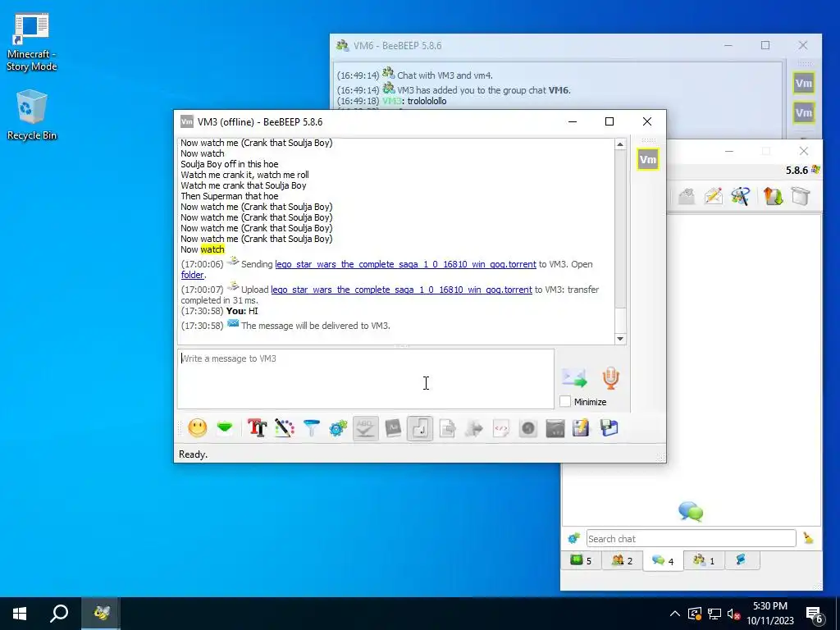840x630 pixels.
Task: Click the 'You: HI' message line
Action: click(x=242, y=311)
